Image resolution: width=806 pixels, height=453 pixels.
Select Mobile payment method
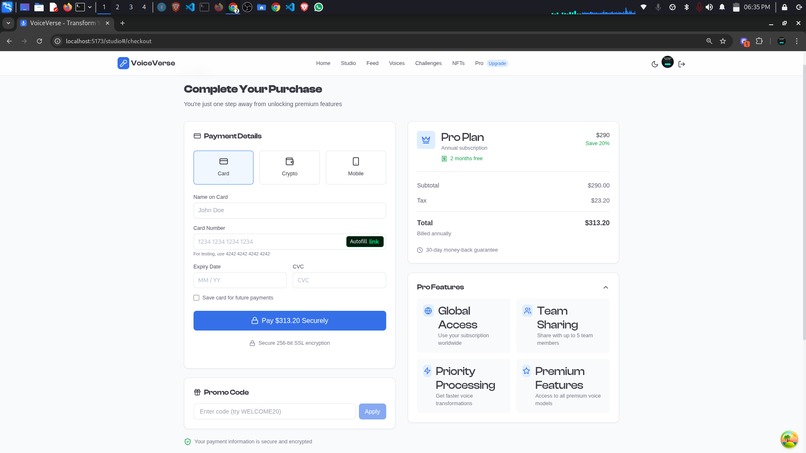point(356,167)
